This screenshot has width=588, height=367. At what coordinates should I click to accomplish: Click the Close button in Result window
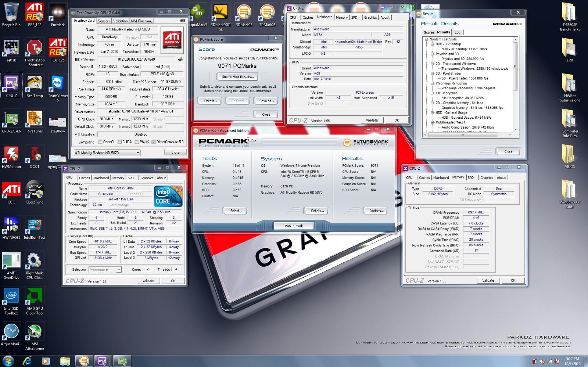(508, 151)
